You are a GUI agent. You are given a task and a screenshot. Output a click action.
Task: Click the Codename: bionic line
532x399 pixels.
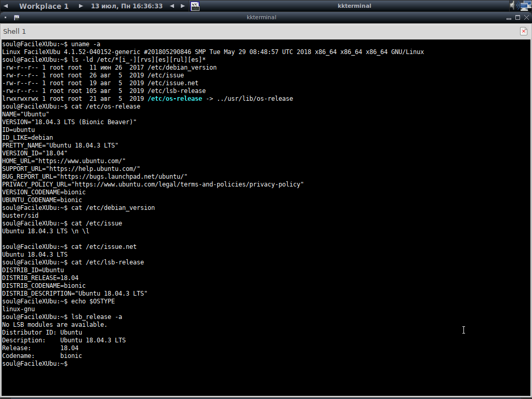(x=42, y=356)
